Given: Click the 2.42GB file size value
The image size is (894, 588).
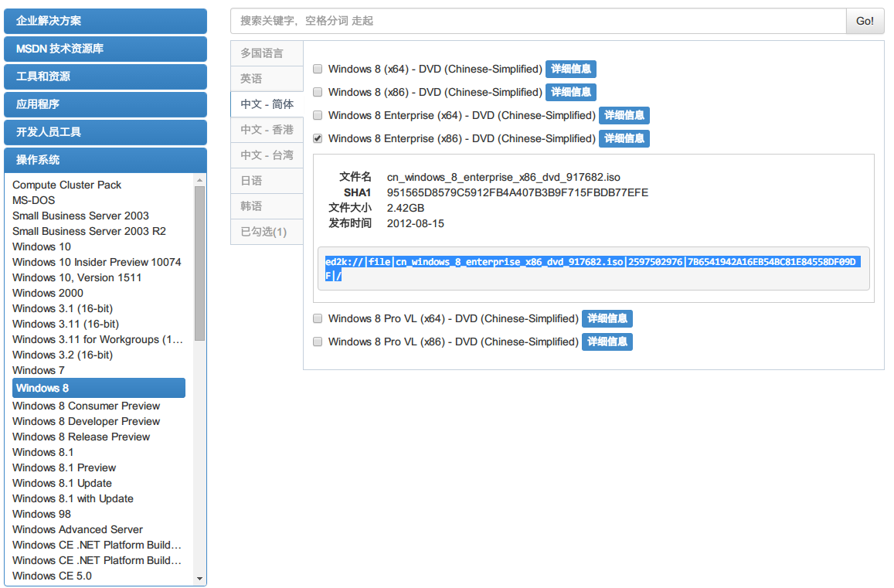Looking at the screenshot, I should coord(406,208).
